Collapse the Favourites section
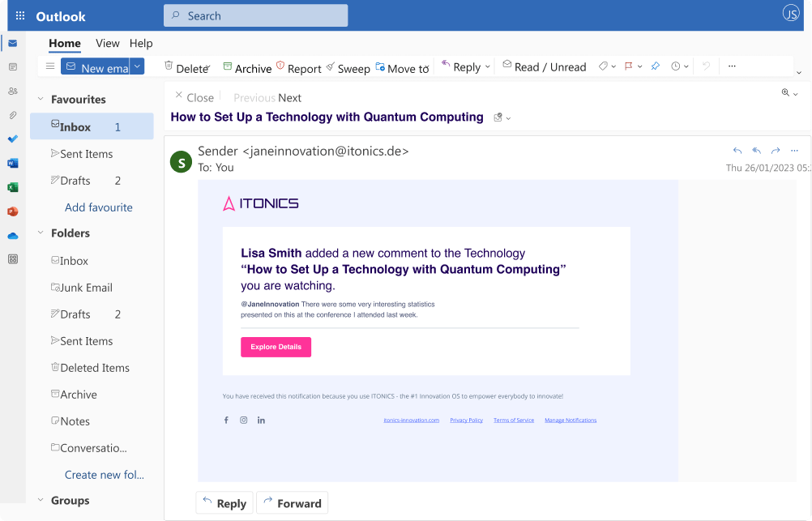Viewport: 812px width, 521px height. point(41,98)
